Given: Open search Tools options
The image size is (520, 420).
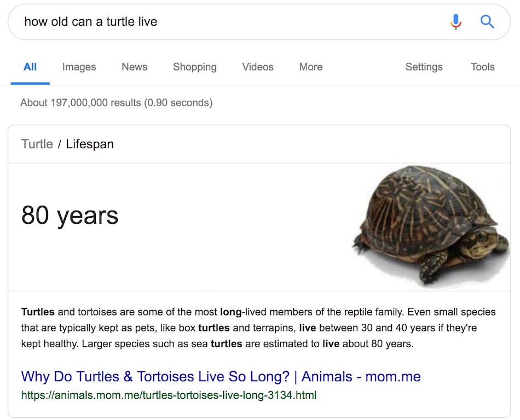Looking at the screenshot, I should pos(483,67).
